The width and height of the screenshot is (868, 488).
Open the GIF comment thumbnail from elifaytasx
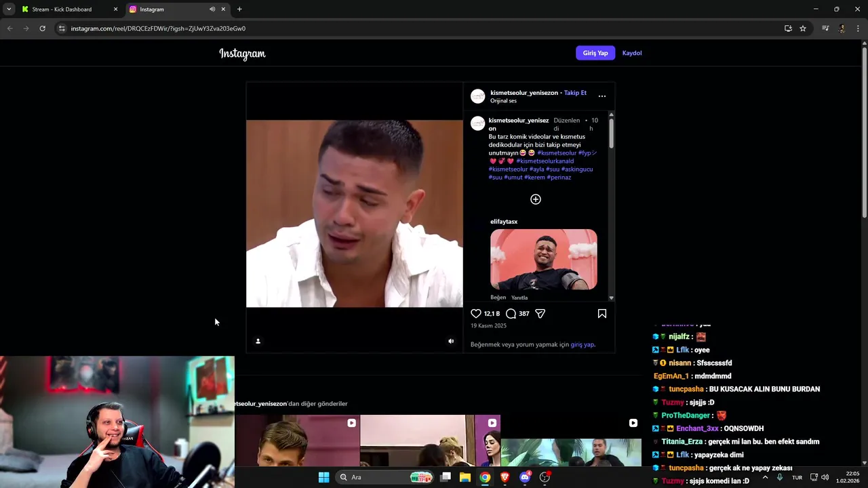544,260
